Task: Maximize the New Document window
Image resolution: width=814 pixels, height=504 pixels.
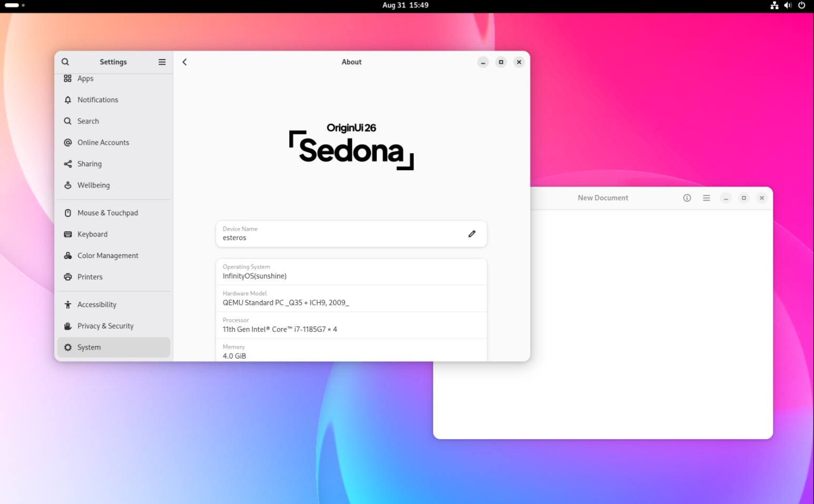Action: 744,198
